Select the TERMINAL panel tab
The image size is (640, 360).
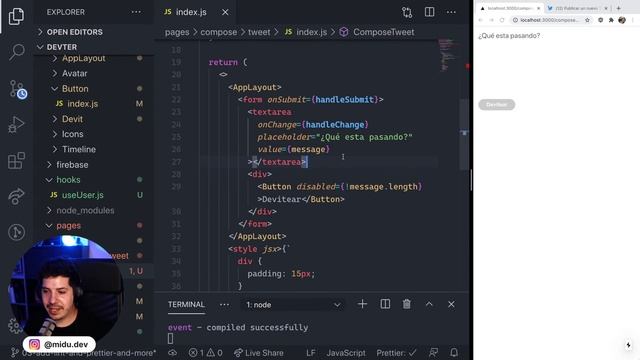(186, 304)
